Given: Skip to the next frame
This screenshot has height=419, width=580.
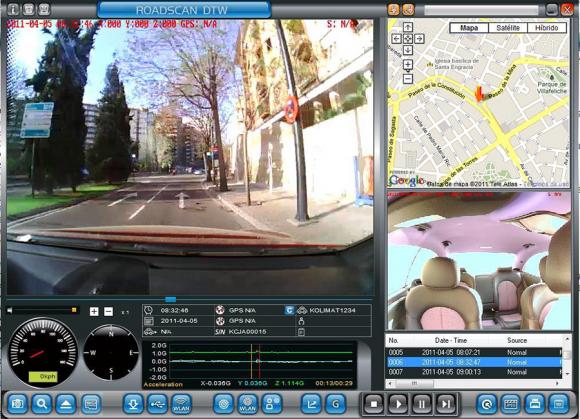Looking at the screenshot, I should point(446,404).
